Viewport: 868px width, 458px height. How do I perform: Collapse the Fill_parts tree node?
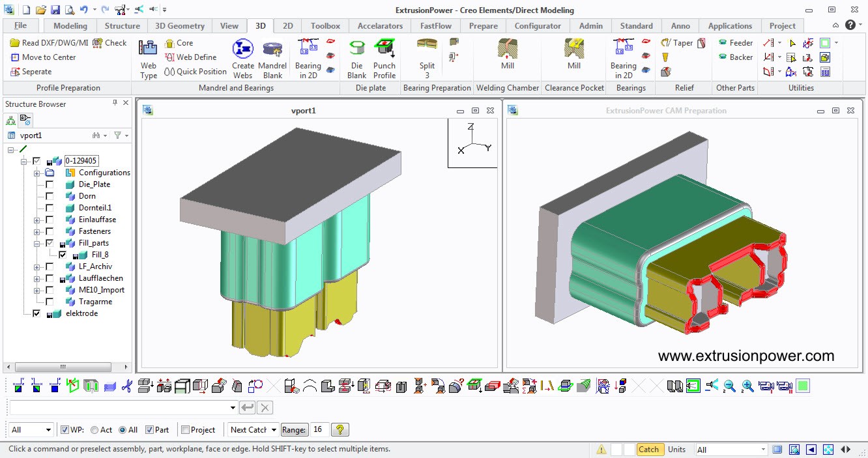coord(37,243)
